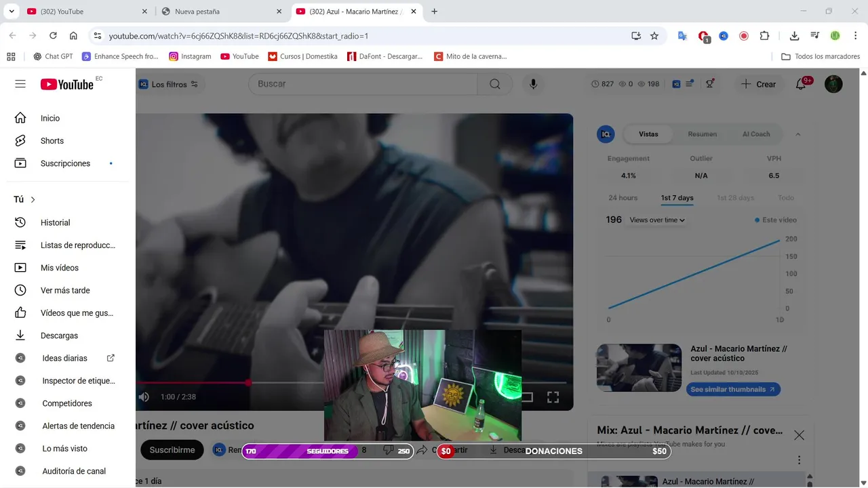Click the Azul cover acústico thumbnail in vidIQ panel
The image size is (868, 488).
point(639,368)
